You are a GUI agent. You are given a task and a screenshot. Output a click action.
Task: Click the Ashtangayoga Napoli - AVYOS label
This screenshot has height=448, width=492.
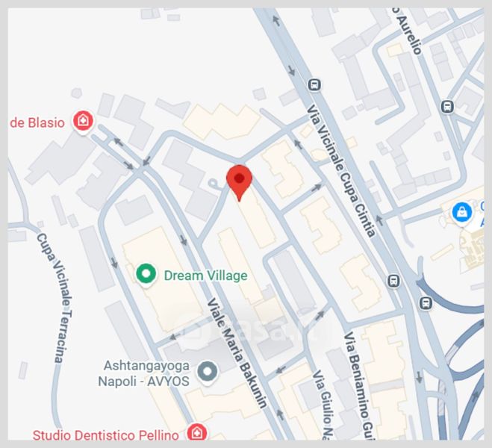(143, 373)
